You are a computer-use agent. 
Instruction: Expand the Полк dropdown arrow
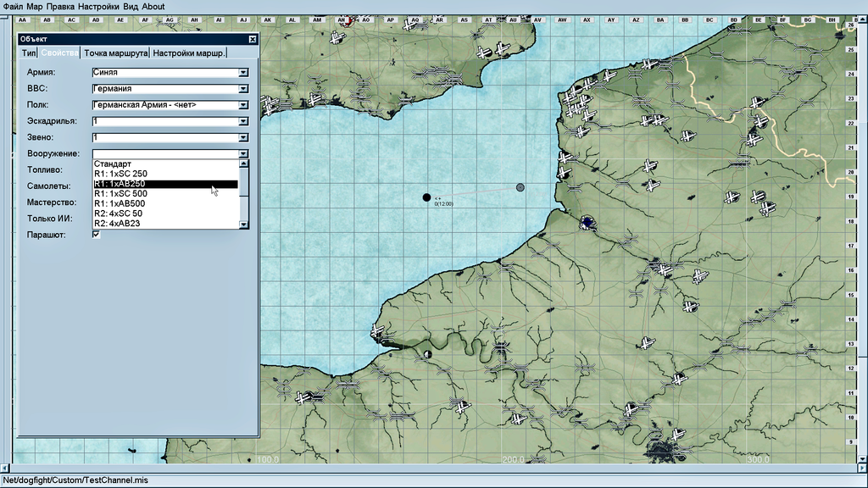[x=243, y=105]
